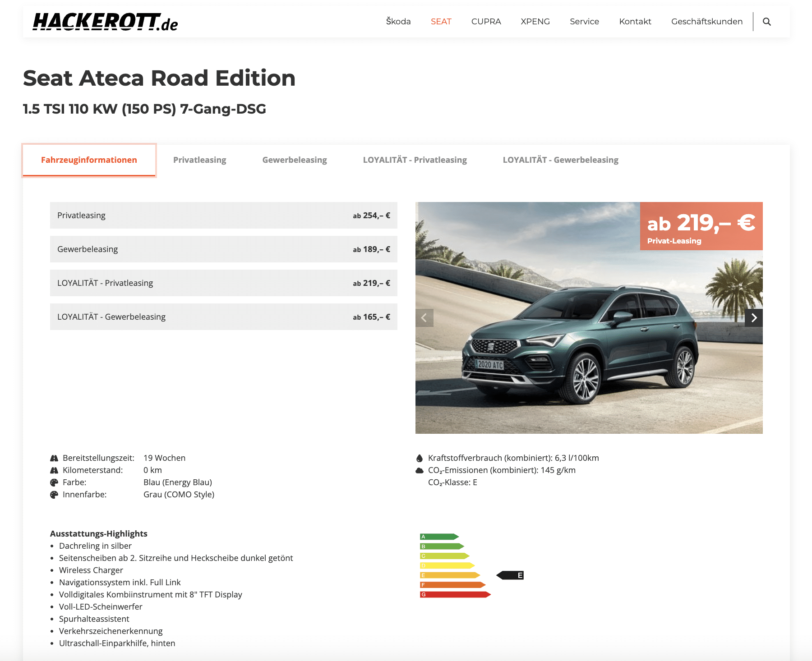Click the road icon beside Bereitstellungszeit
Image resolution: width=812 pixels, height=661 pixels.
coord(54,458)
